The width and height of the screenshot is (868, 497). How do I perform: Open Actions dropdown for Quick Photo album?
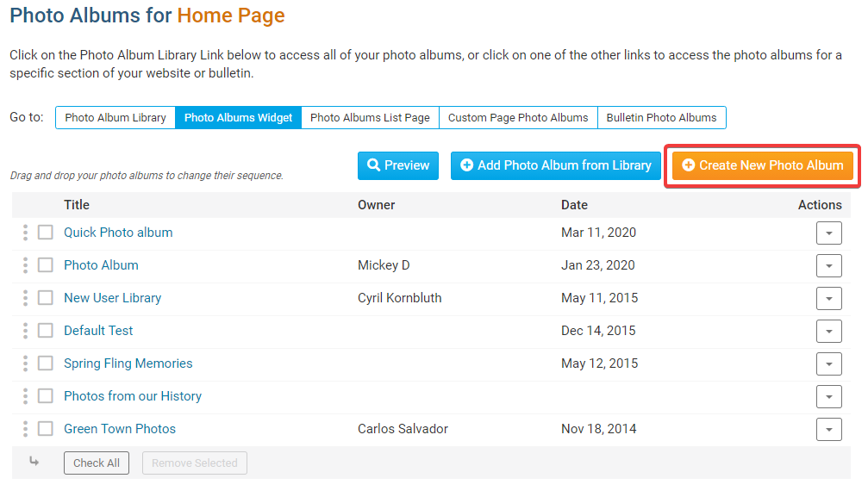828,233
